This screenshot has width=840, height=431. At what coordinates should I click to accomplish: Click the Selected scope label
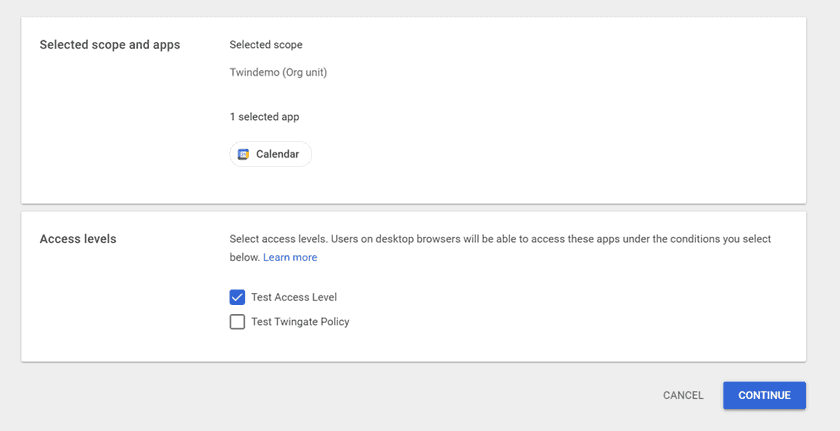pyautogui.click(x=266, y=45)
